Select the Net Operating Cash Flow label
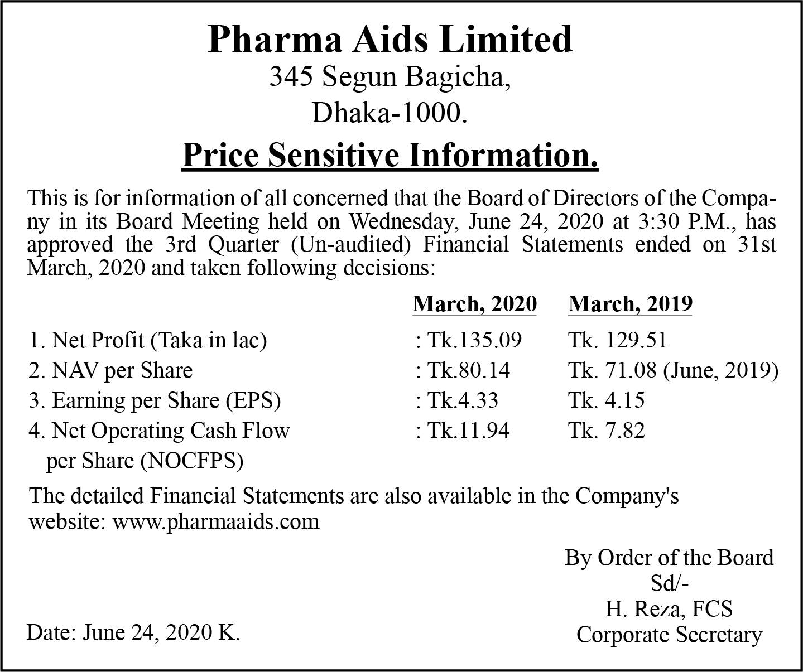803x672 pixels. point(160,431)
